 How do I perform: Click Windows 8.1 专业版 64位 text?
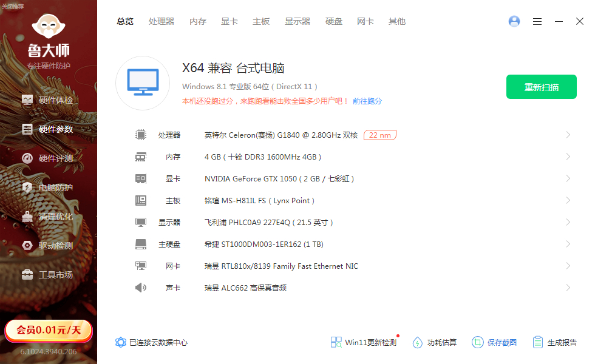click(x=250, y=86)
